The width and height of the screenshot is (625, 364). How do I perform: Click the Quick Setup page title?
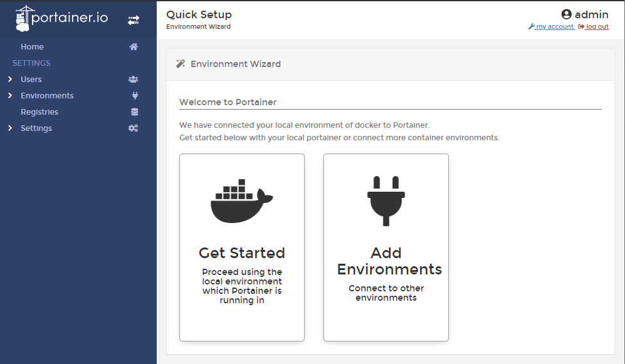coord(199,14)
